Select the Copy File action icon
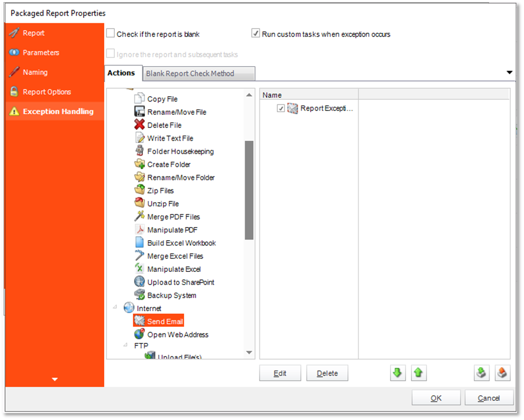The height and width of the screenshot is (420, 524). 139,99
